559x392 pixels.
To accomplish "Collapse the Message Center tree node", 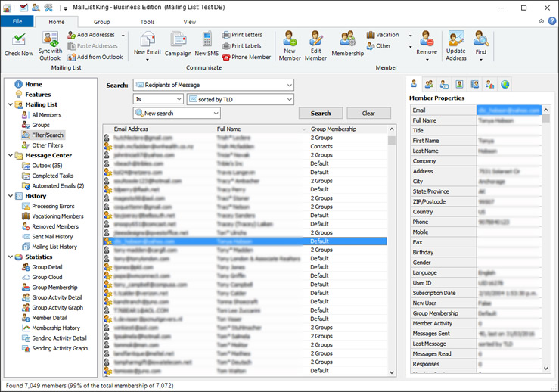I will click(x=11, y=155).
